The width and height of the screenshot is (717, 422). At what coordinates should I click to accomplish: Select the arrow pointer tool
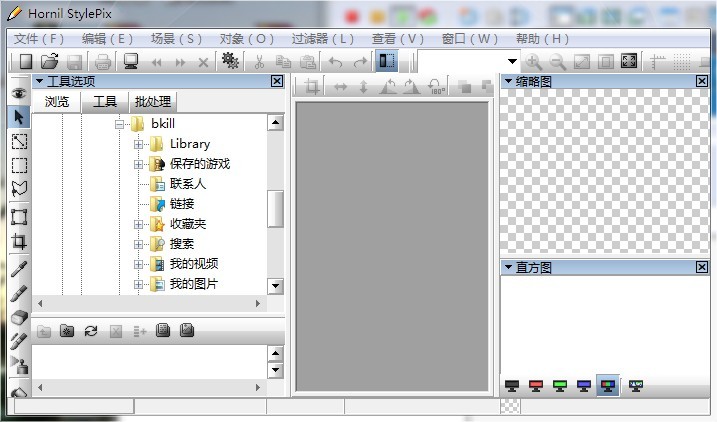(19, 117)
